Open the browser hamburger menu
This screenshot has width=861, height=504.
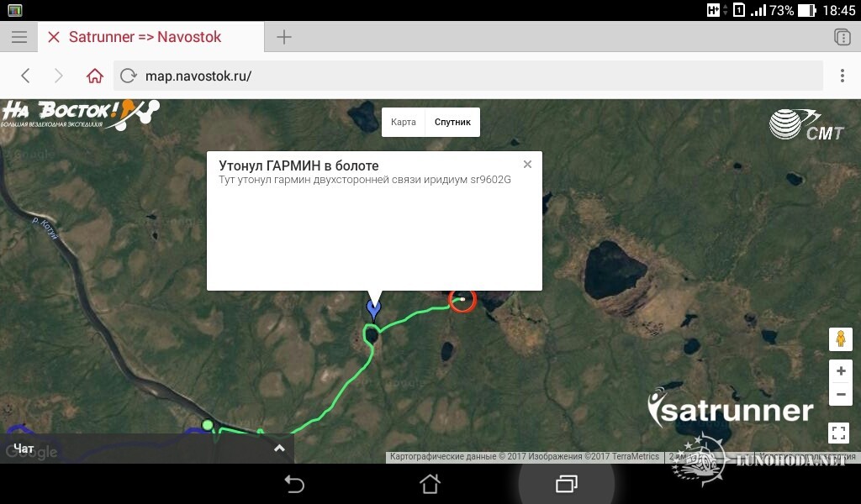click(19, 37)
